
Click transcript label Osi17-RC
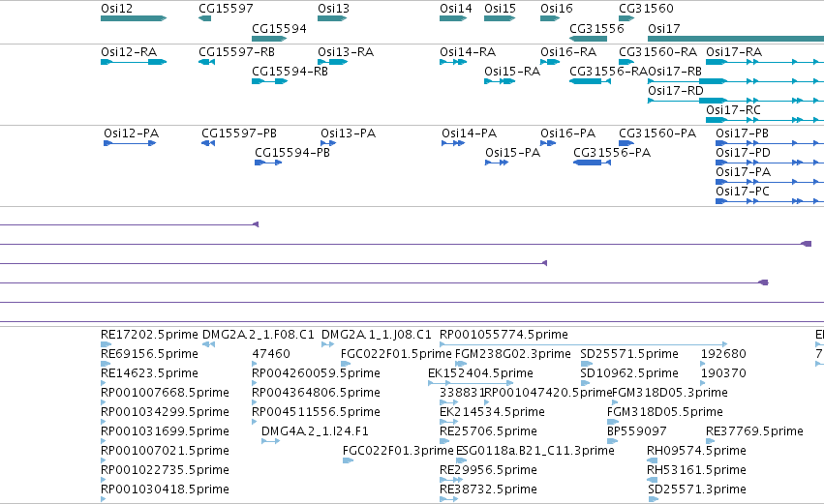(x=733, y=109)
